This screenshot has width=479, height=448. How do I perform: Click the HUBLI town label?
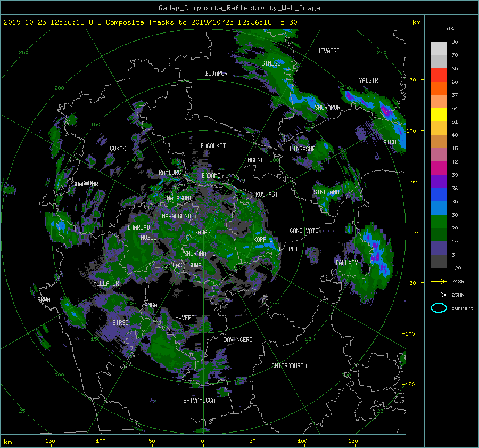pos(148,238)
